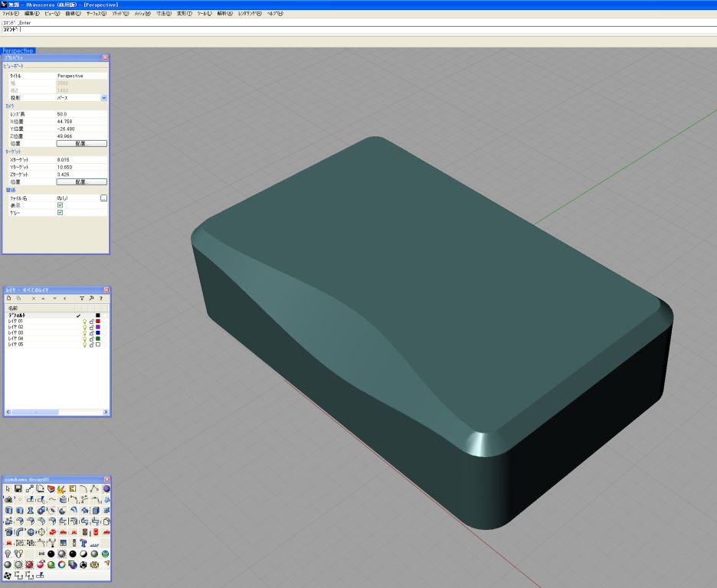
Task: Click the wallpaper file browse button
Action: tap(104, 198)
